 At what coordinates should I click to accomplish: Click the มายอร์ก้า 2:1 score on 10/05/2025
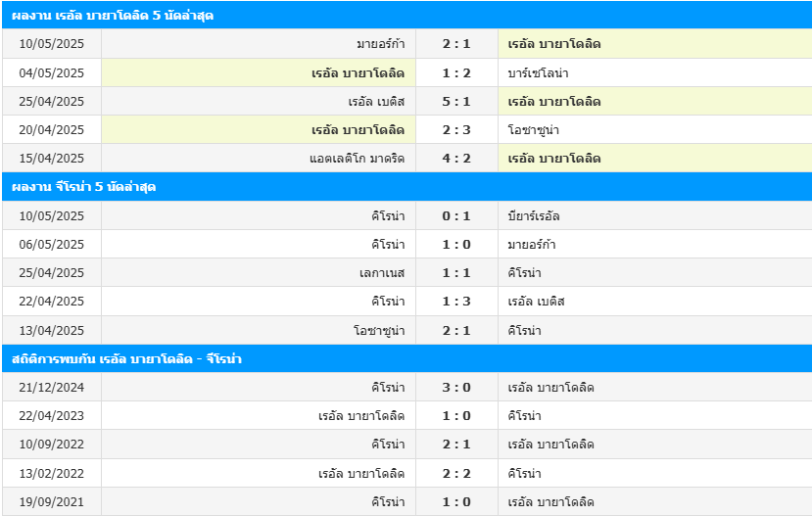[x=456, y=43]
